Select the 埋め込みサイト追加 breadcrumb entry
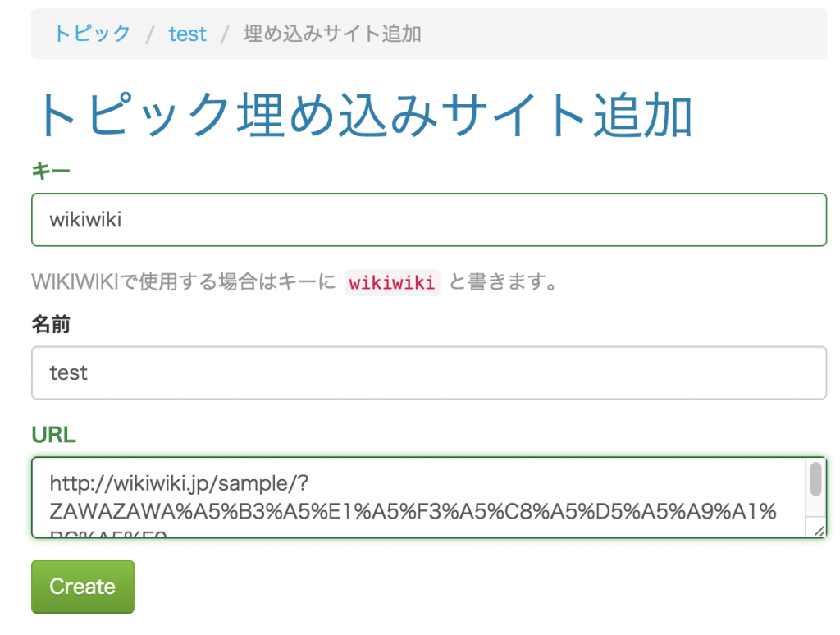840x635 pixels. click(330, 34)
